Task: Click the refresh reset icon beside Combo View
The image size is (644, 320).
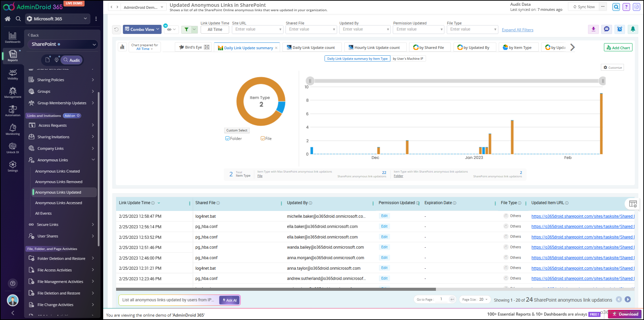Action: click(x=116, y=30)
